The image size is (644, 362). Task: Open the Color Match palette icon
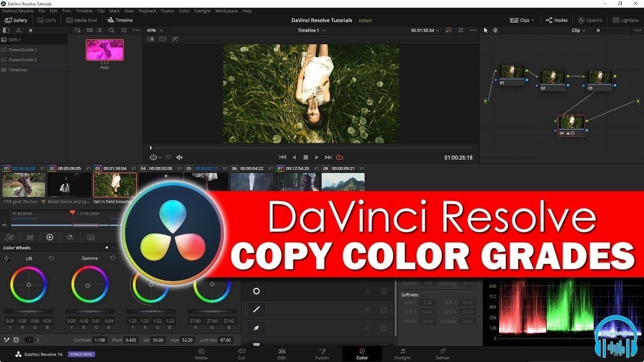pos(30,237)
